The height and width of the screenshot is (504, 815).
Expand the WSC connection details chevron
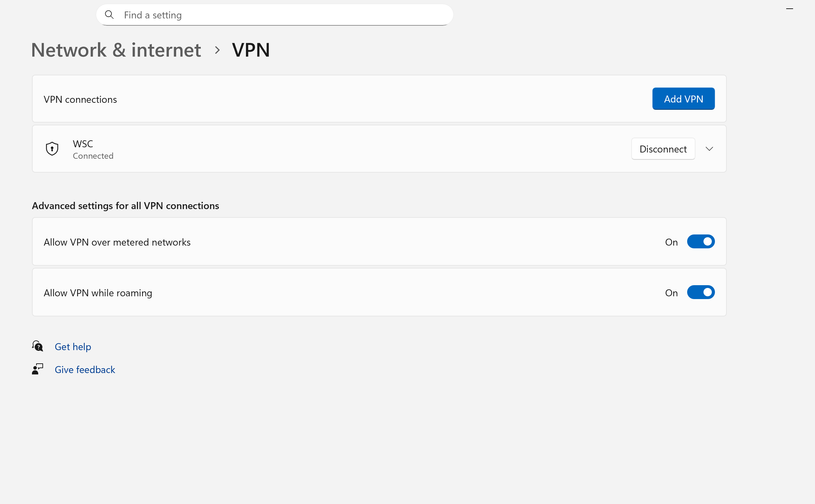click(x=709, y=149)
